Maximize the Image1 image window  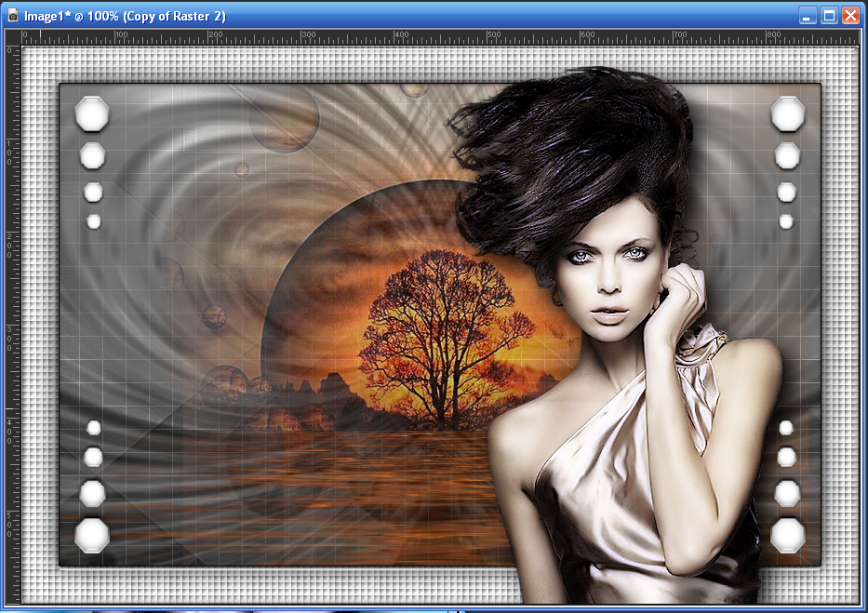coord(829,16)
